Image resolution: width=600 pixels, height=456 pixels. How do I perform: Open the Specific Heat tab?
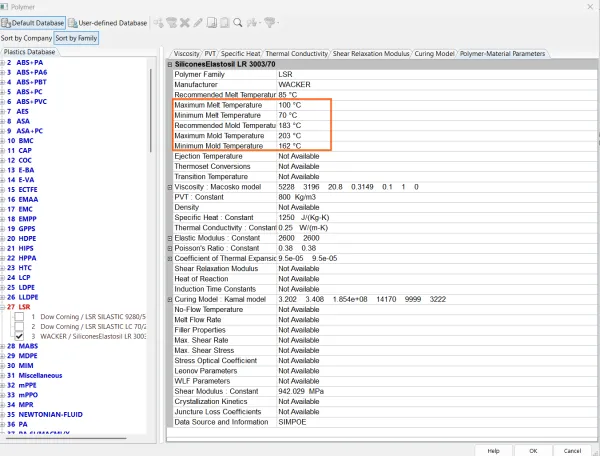[x=240, y=54]
